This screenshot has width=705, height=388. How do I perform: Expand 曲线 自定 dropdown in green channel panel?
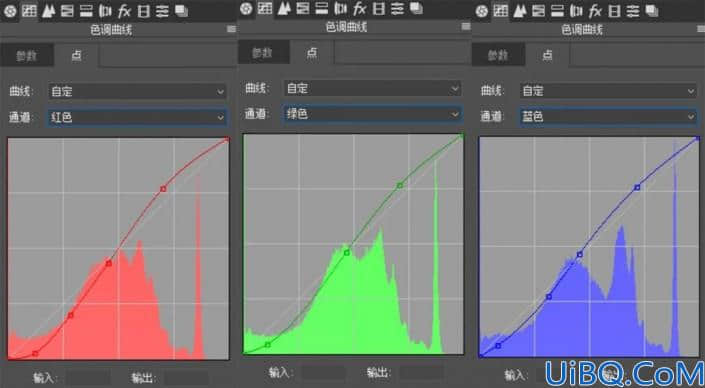(x=373, y=89)
